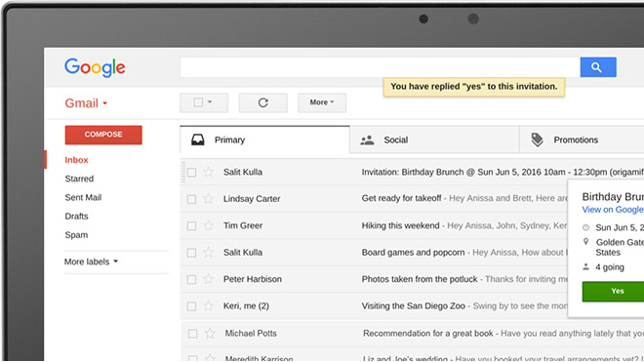Open the Gmail dropdown menu

point(86,103)
